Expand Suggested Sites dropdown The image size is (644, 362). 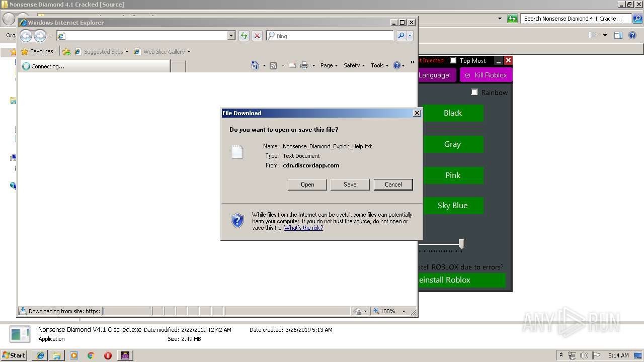(127, 52)
